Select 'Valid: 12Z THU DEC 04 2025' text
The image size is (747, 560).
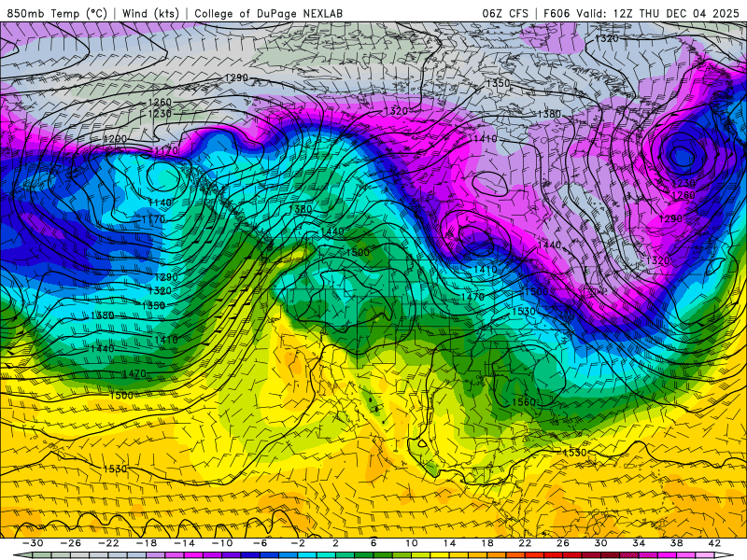pyautogui.click(x=658, y=13)
